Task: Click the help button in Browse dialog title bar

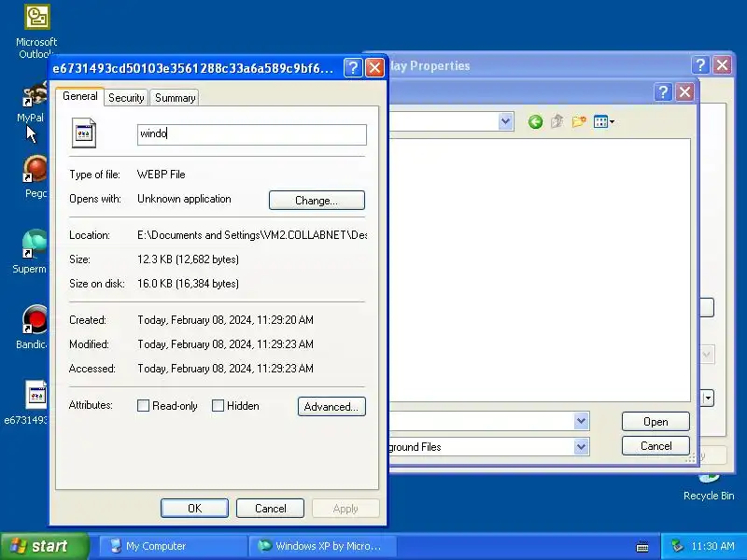Action: coord(663,91)
